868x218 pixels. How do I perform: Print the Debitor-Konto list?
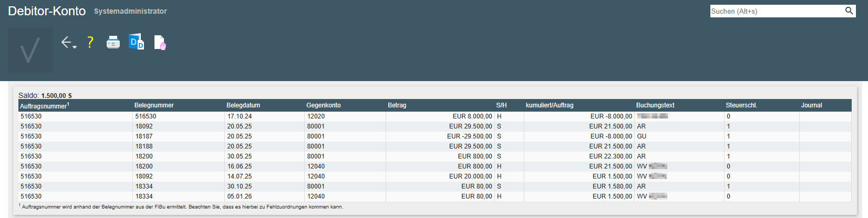pos(113,42)
